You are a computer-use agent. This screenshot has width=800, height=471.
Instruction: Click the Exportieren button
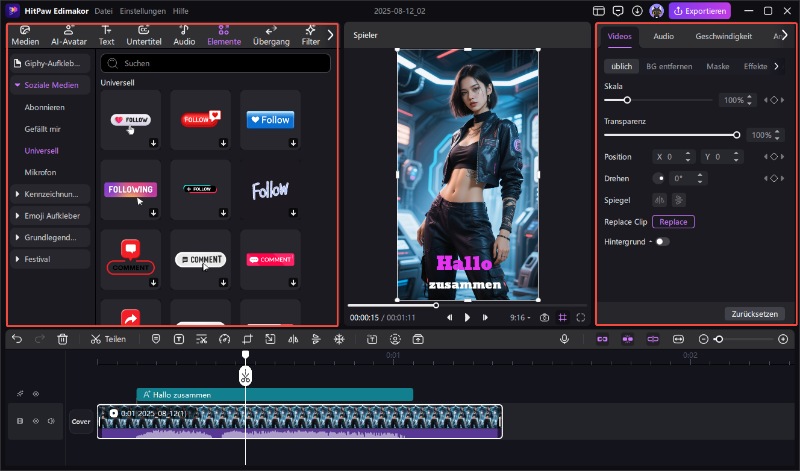[699, 11]
